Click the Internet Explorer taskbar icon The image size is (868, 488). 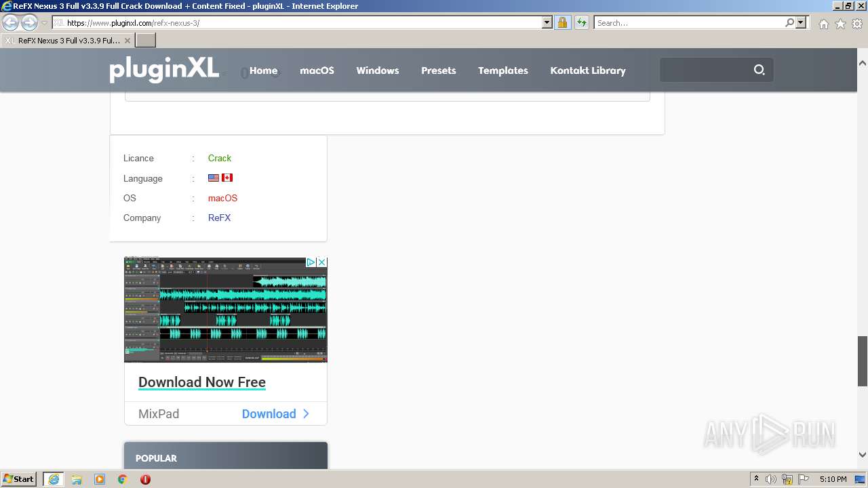54,479
